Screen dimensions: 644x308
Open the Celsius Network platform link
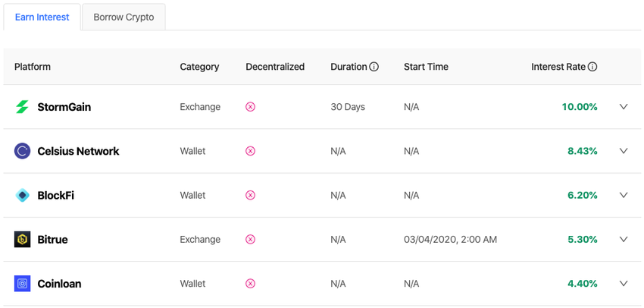click(x=78, y=151)
